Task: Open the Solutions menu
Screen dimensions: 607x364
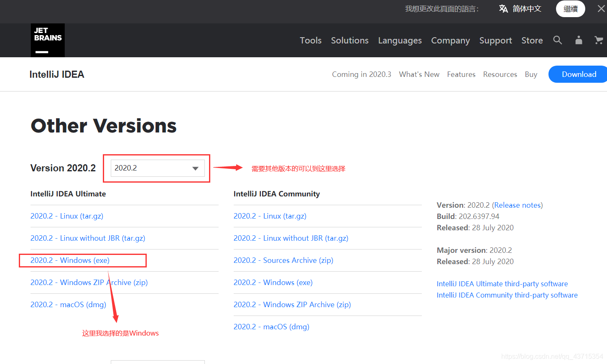Action: (350, 41)
